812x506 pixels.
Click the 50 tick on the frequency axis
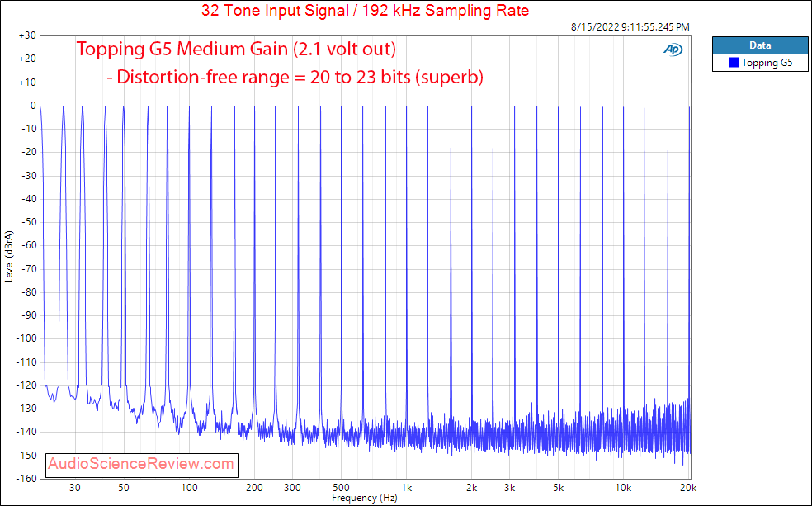pyautogui.click(x=123, y=487)
